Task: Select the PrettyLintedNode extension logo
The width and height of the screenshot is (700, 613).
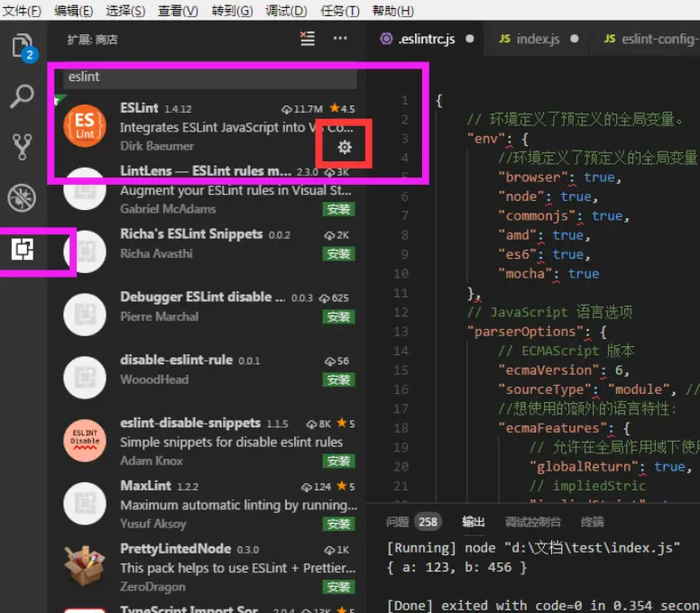Action: [x=85, y=566]
